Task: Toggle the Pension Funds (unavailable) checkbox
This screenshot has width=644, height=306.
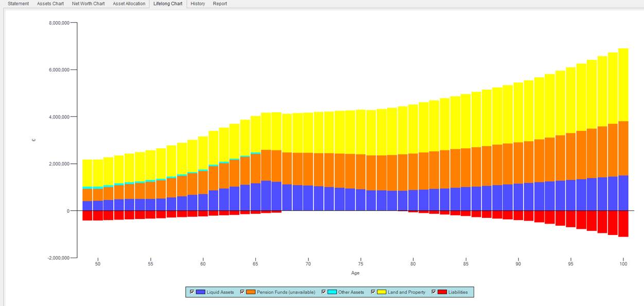Action: click(242, 292)
